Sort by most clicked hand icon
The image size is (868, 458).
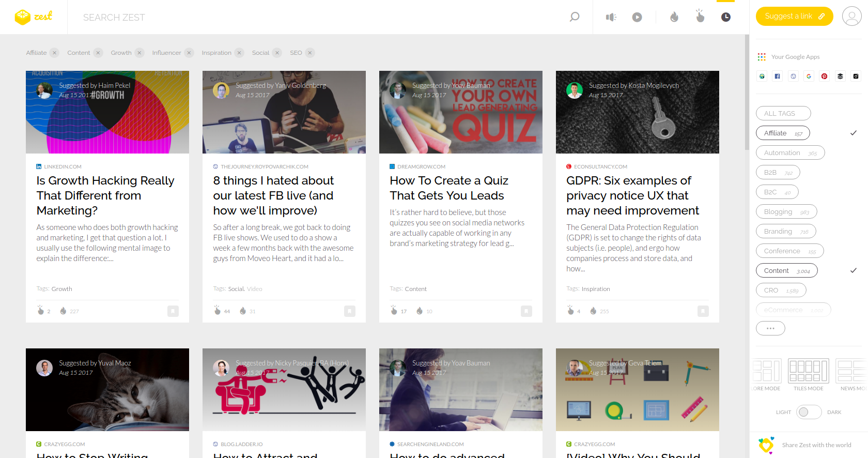pos(700,16)
